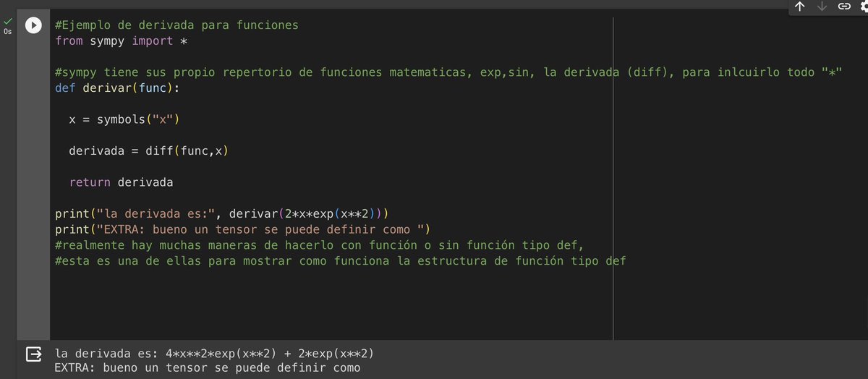Click the line 'x = symbols("x")'
This screenshot has height=379, width=868.
tap(124, 119)
